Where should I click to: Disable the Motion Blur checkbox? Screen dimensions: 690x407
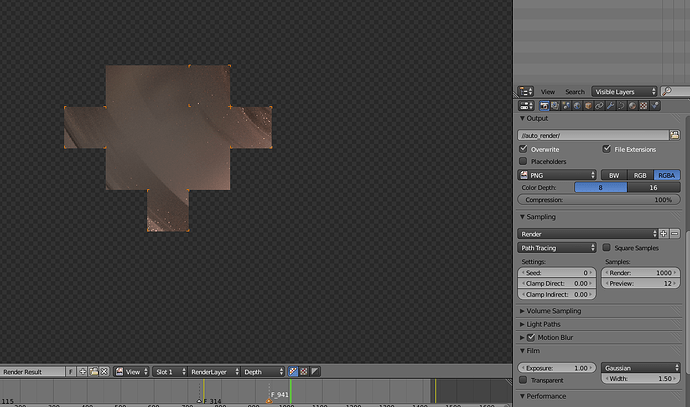(531, 337)
